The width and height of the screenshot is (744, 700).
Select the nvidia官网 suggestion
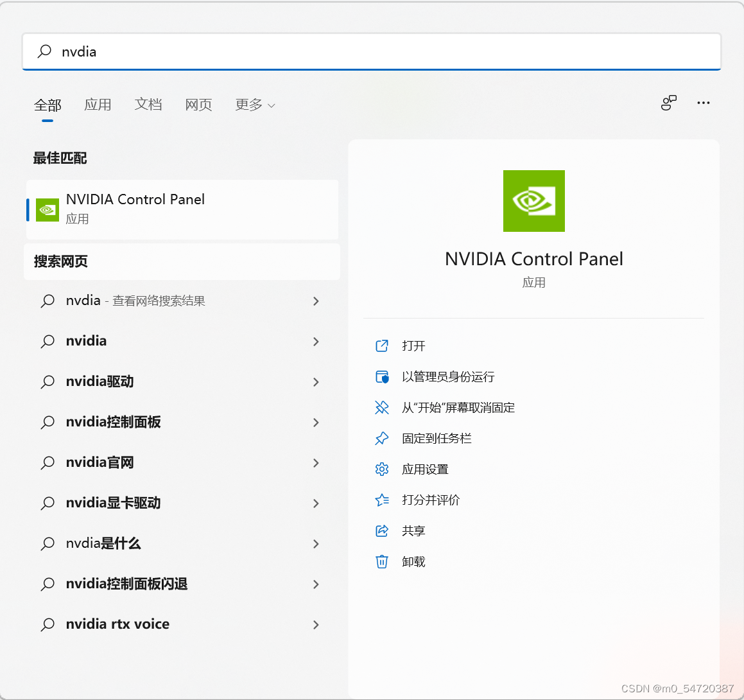(x=183, y=463)
